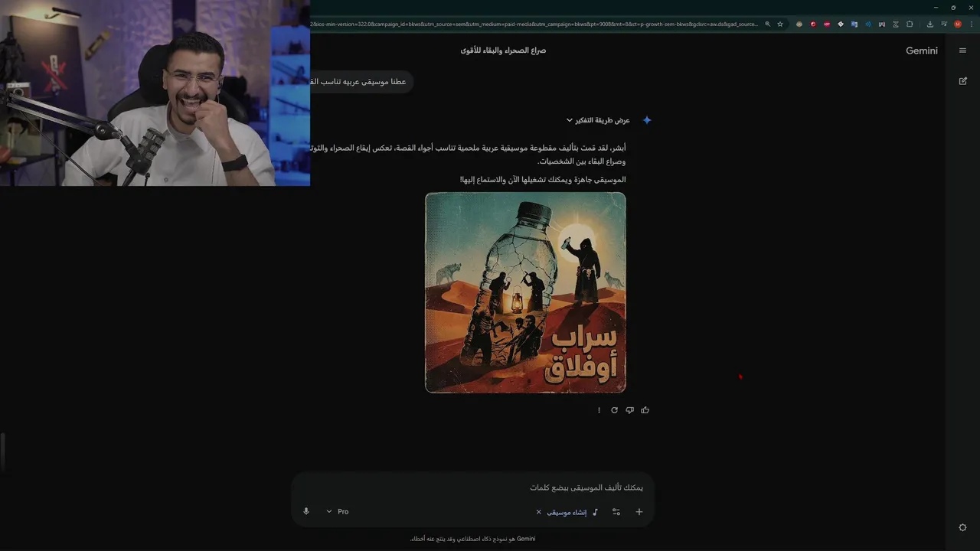This screenshot has height=551, width=980.
Task: Open the generated music cover artwork
Action: coord(525,292)
